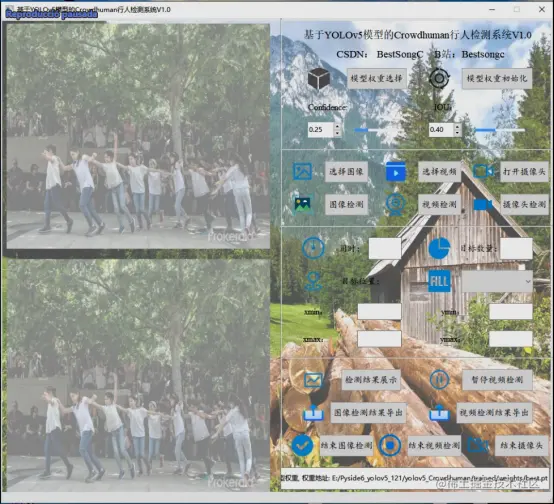Click the xmin value field
Image resolution: width=554 pixels, height=504 pixels.
pyautogui.click(x=379, y=311)
